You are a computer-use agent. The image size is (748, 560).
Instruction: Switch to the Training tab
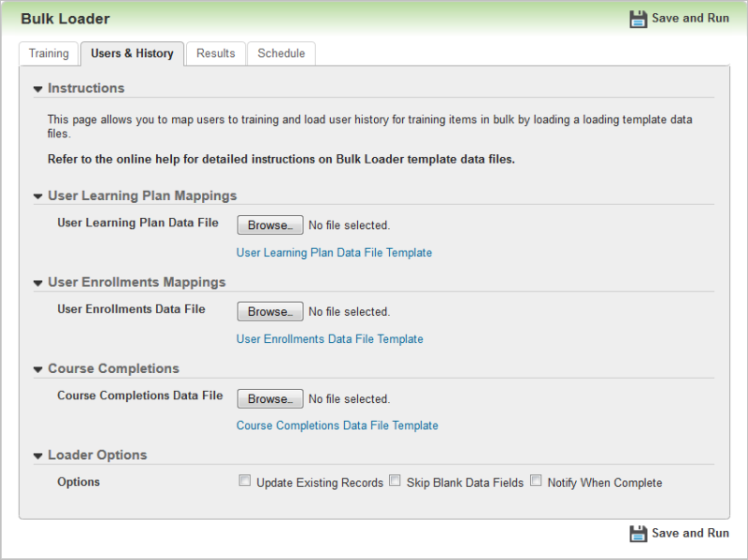point(49,54)
